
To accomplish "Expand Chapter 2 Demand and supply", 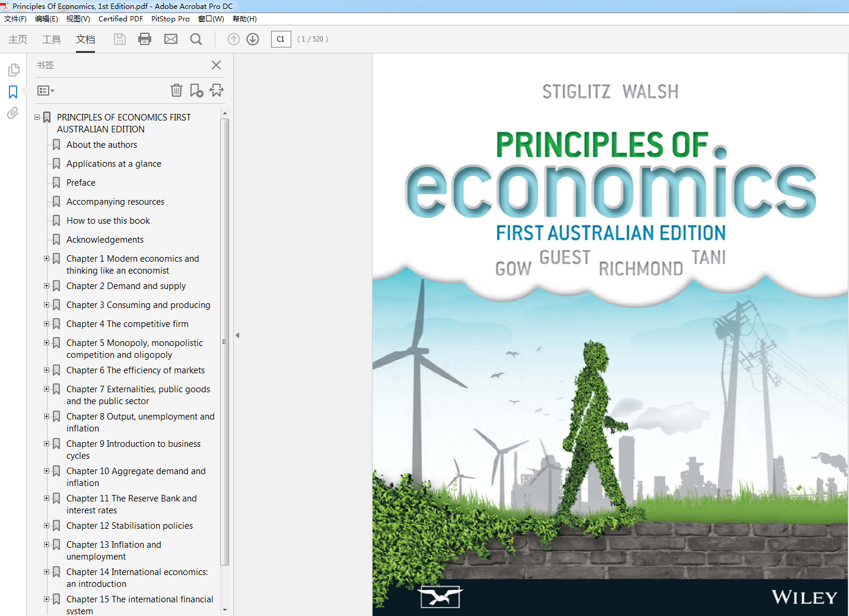I will point(46,286).
